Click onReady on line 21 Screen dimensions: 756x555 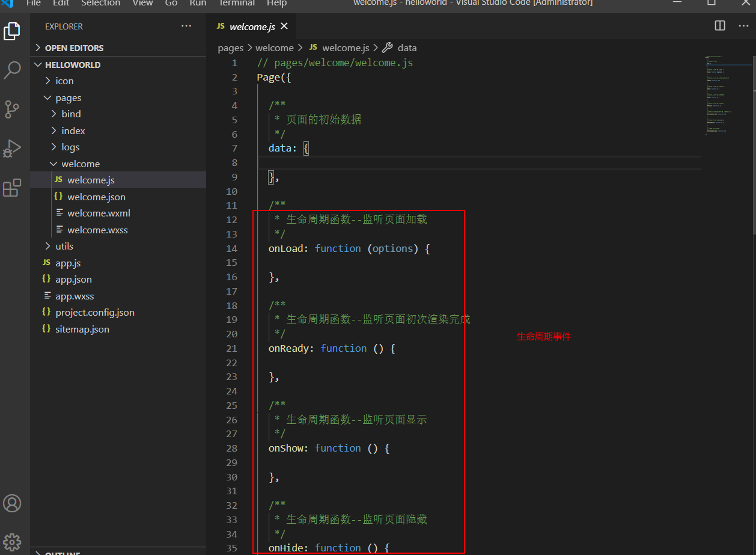pos(289,348)
